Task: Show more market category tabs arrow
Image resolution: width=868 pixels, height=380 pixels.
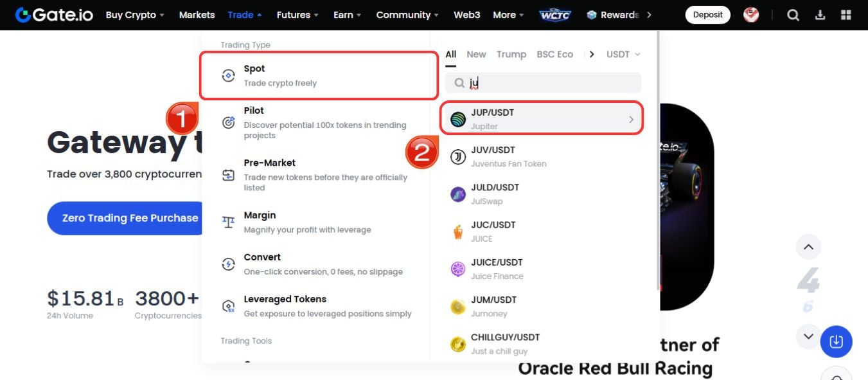Action: [592, 54]
